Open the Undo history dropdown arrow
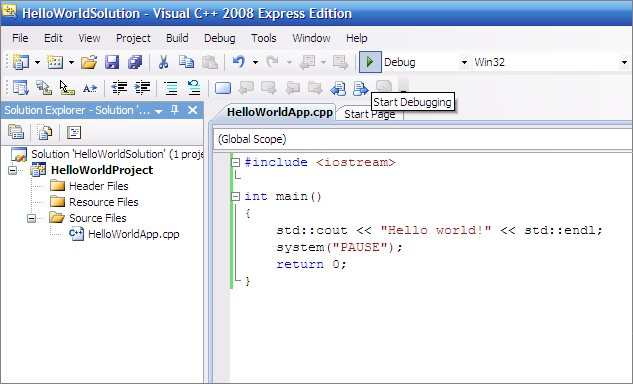 tap(255, 62)
